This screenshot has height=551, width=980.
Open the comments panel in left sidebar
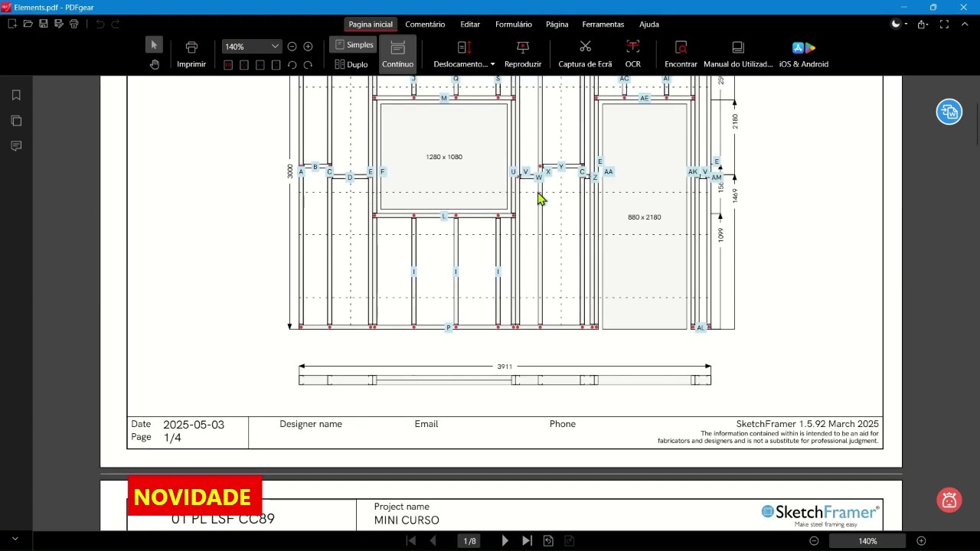tap(16, 146)
